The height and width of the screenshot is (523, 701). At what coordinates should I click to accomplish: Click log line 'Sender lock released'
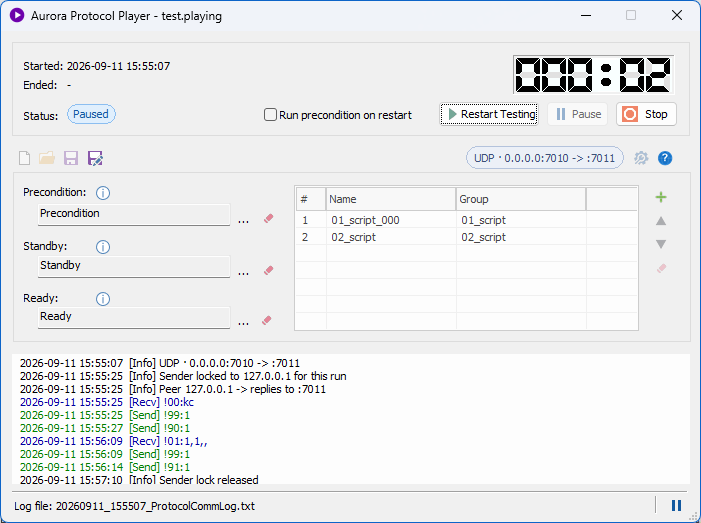[x=139, y=480]
